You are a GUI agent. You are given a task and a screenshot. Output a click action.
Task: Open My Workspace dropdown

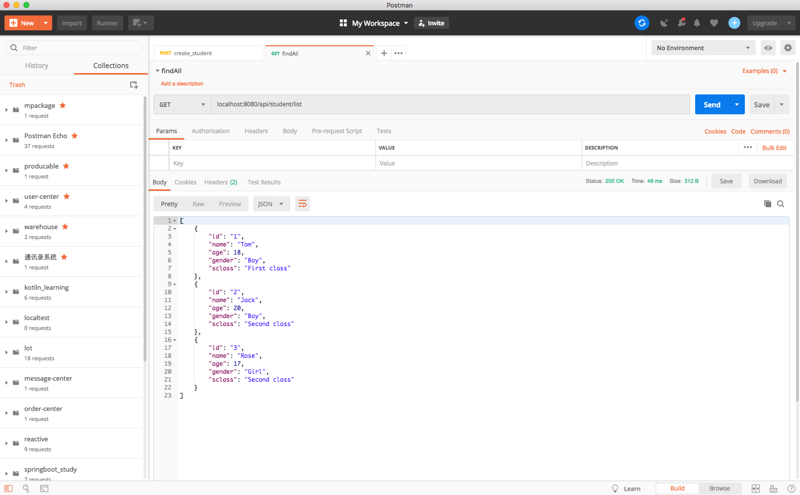pos(380,23)
